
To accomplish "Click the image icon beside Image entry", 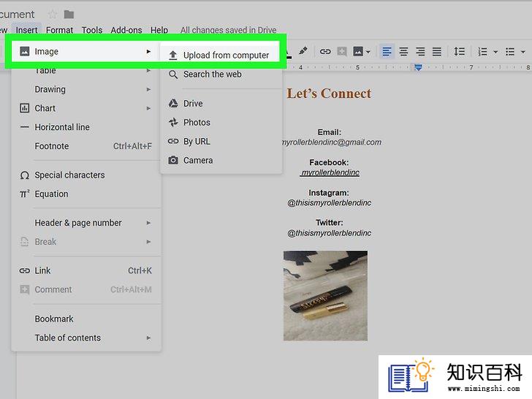I will coord(24,51).
